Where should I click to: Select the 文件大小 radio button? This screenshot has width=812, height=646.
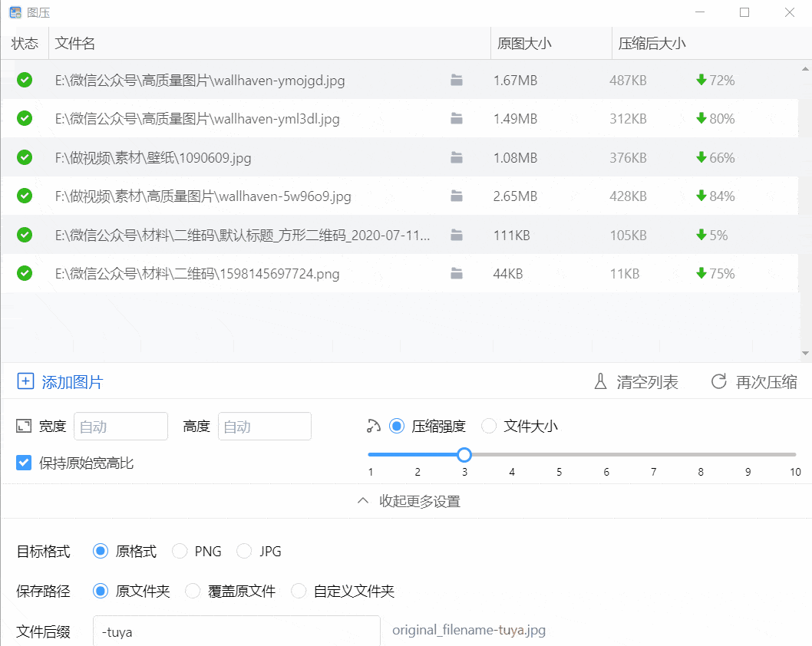(x=489, y=426)
